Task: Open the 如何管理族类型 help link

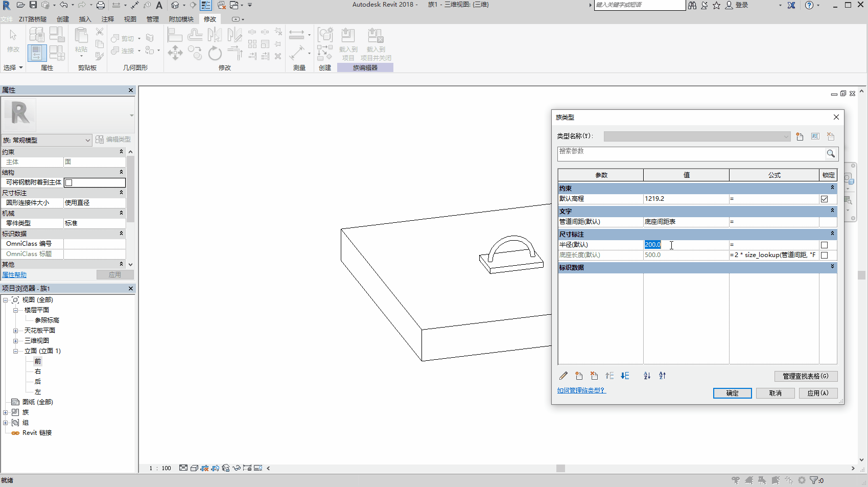Action: tap(580, 390)
